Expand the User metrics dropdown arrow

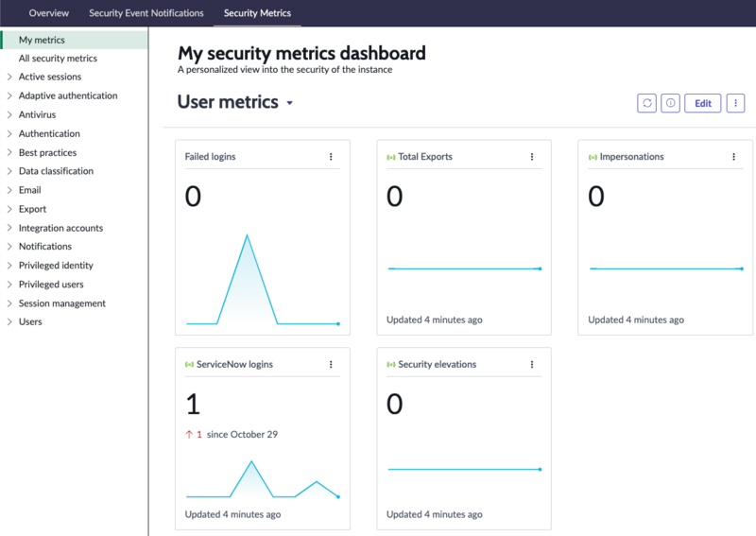coord(290,103)
